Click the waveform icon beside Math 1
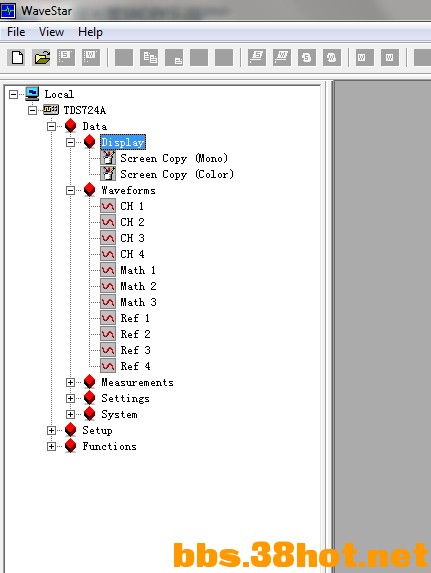Screen dimensions: 431x573 pos(108,270)
